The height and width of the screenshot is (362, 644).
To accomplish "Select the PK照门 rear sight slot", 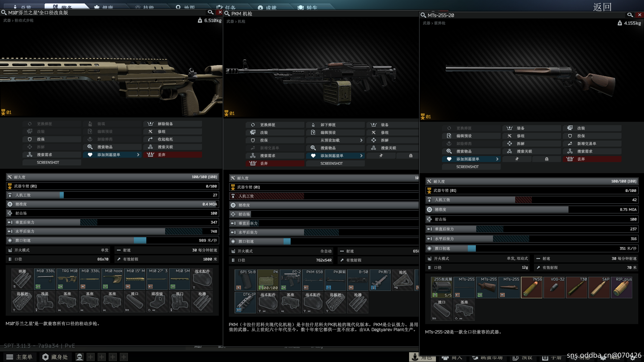I will click(x=380, y=280).
